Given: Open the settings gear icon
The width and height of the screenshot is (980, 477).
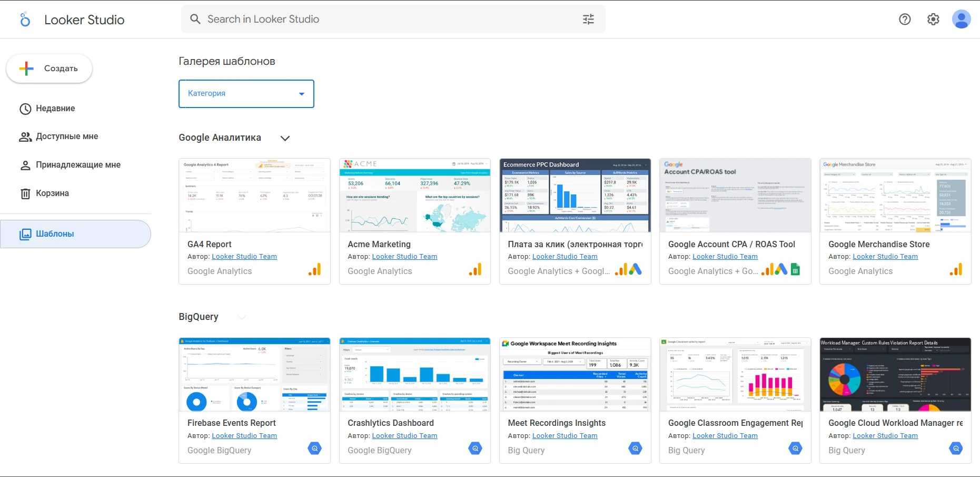Looking at the screenshot, I should (933, 20).
